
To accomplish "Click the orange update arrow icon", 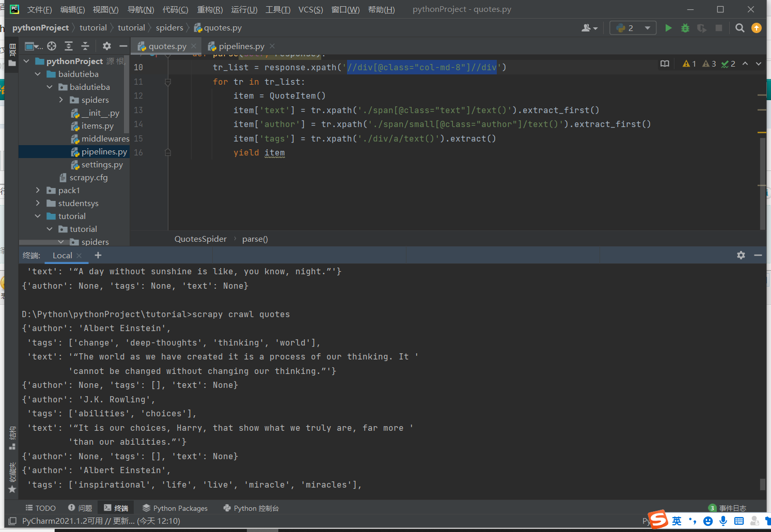I will click(x=757, y=28).
